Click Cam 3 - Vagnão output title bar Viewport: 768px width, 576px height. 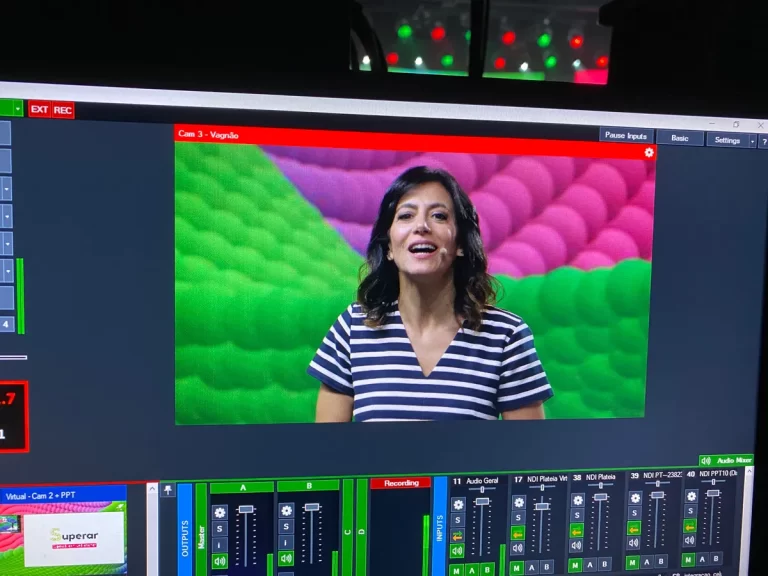tap(415, 143)
